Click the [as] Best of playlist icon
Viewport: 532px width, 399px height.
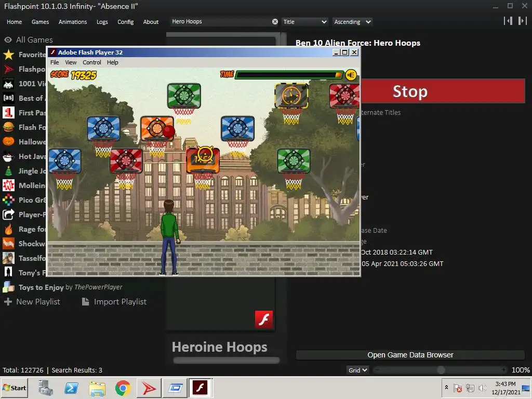pyautogui.click(x=8, y=98)
